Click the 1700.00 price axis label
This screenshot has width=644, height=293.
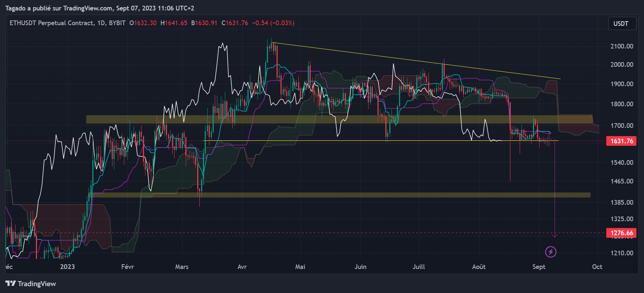coord(622,126)
